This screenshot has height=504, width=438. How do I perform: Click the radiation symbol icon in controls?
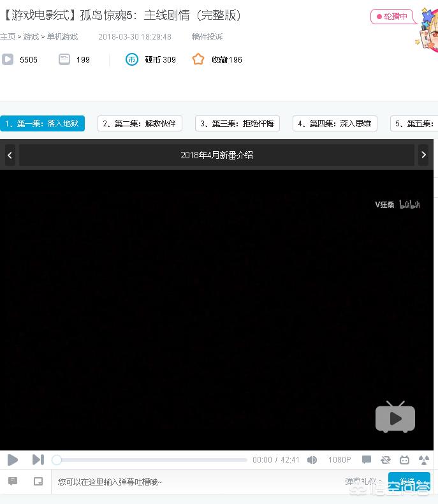(x=424, y=460)
